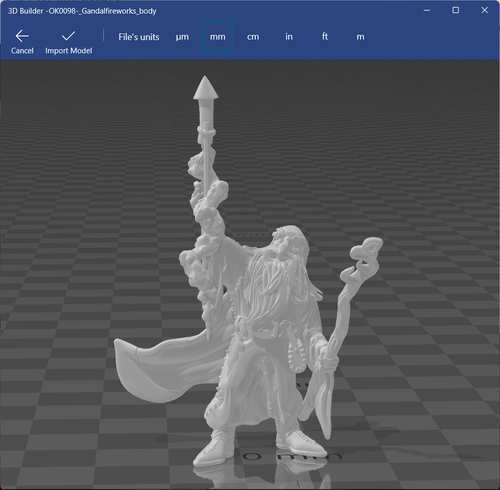Select meters (m) unit option

pos(360,37)
